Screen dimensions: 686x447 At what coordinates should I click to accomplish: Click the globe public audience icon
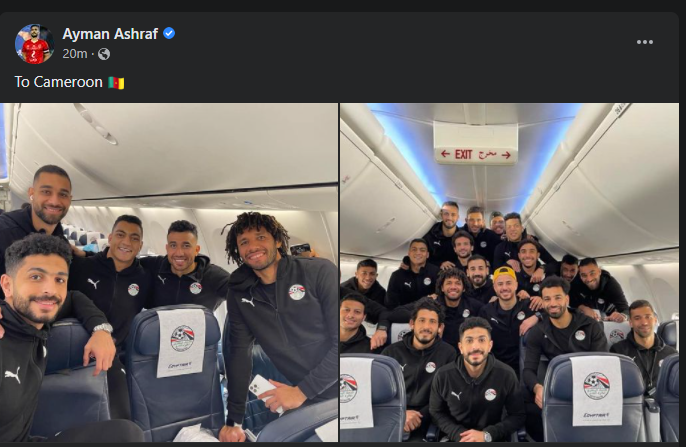104,54
